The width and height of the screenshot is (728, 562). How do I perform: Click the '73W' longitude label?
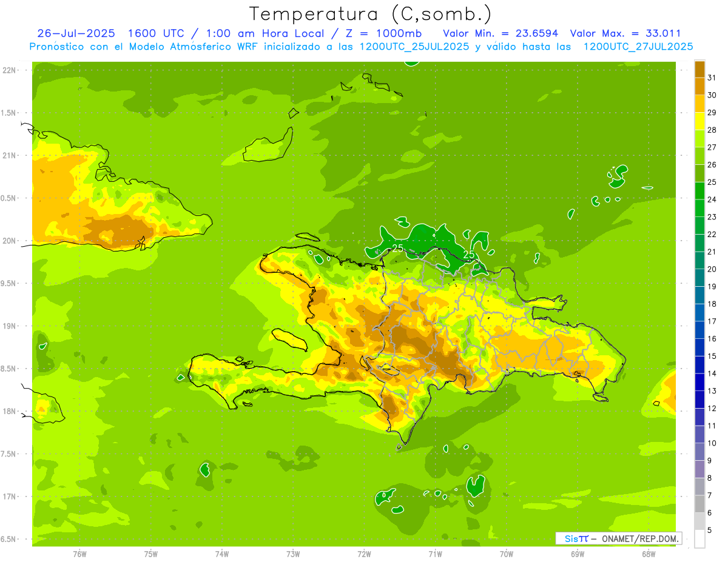(x=293, y=554)
